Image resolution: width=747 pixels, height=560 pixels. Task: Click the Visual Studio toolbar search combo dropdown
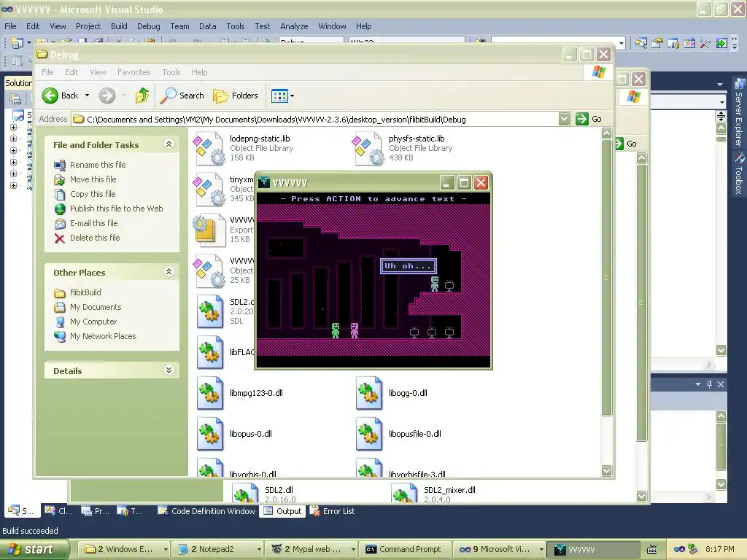click(622, 43)
